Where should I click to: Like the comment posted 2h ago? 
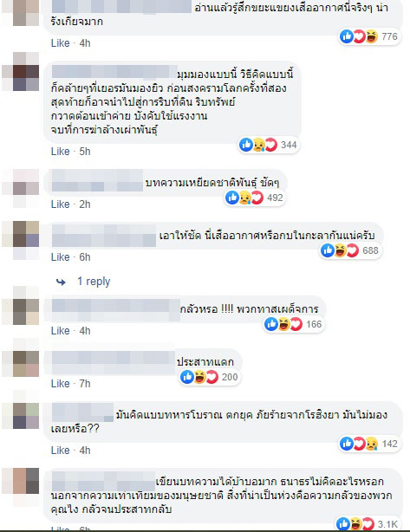(61, 204)
